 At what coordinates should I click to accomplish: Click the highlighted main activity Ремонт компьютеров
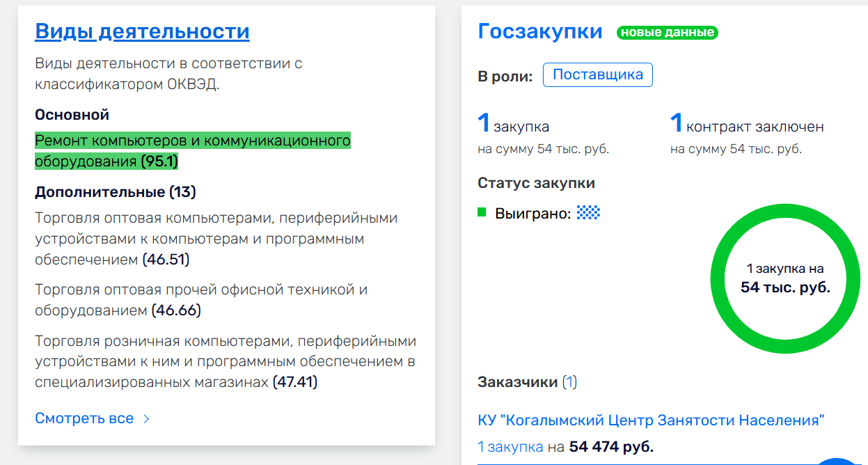pos(192,151)
